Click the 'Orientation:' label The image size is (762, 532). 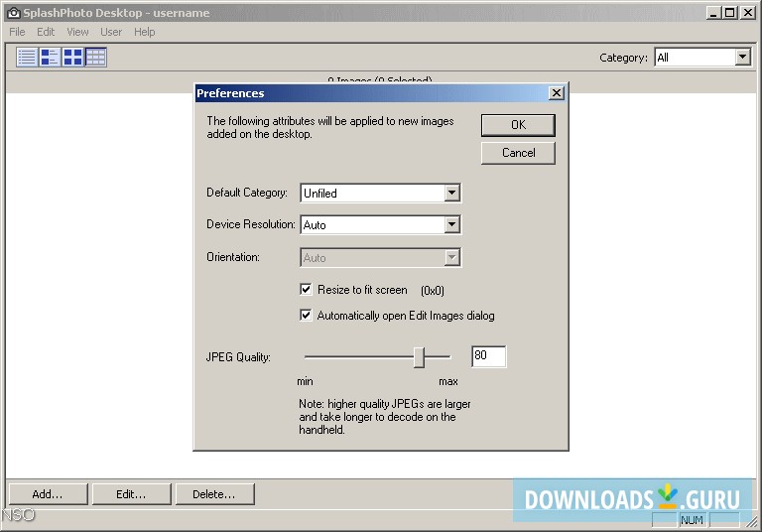(x=233, y=257)
